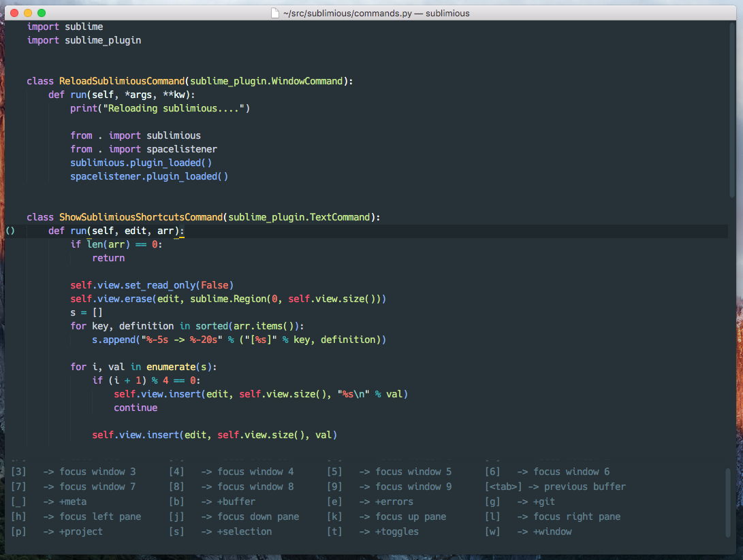Click '[e] -> +errors' shortcut
Screen dimensions: 743x560
(370, 501)
